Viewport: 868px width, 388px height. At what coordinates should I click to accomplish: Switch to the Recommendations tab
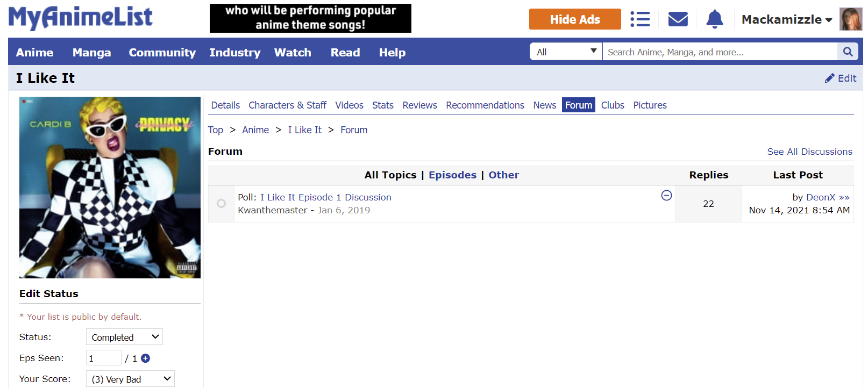[485, 105]
